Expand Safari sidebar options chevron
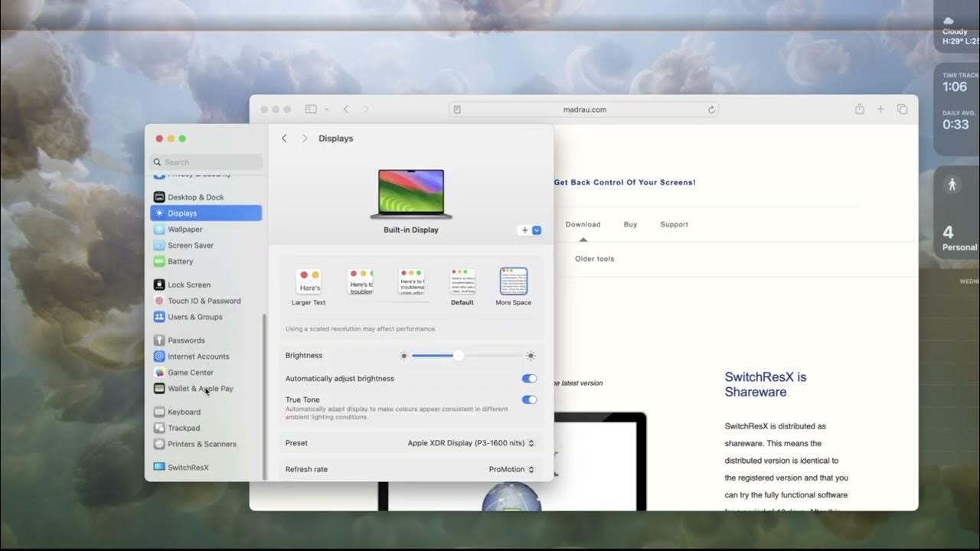 pos(327,109)
